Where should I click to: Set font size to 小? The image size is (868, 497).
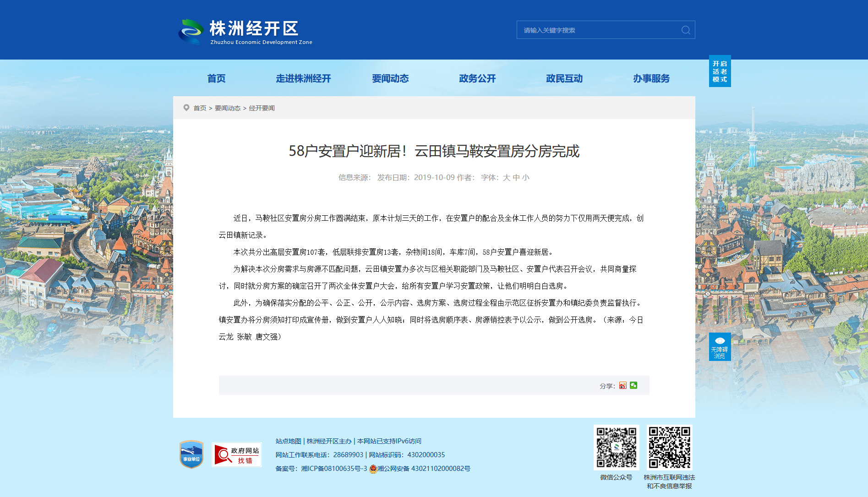click(526, 178)
